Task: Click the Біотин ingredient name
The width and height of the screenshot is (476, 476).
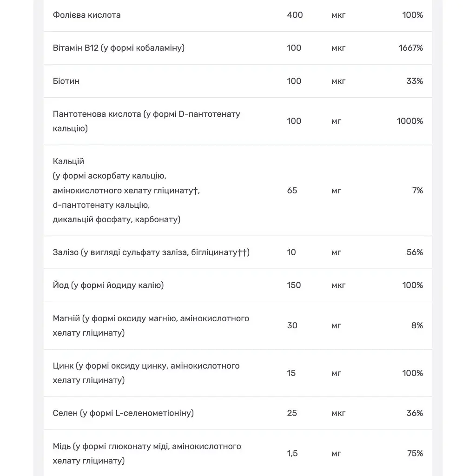Action: [66, 81]
